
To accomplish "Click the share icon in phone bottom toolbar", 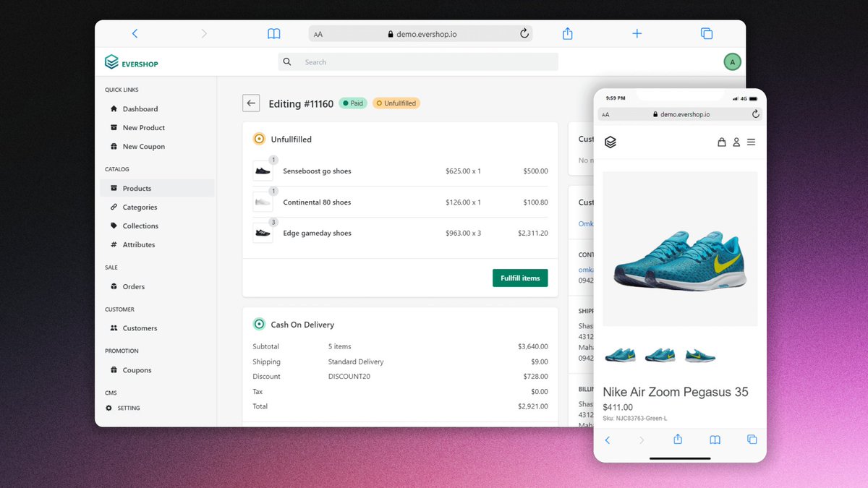I will point(678,440).
